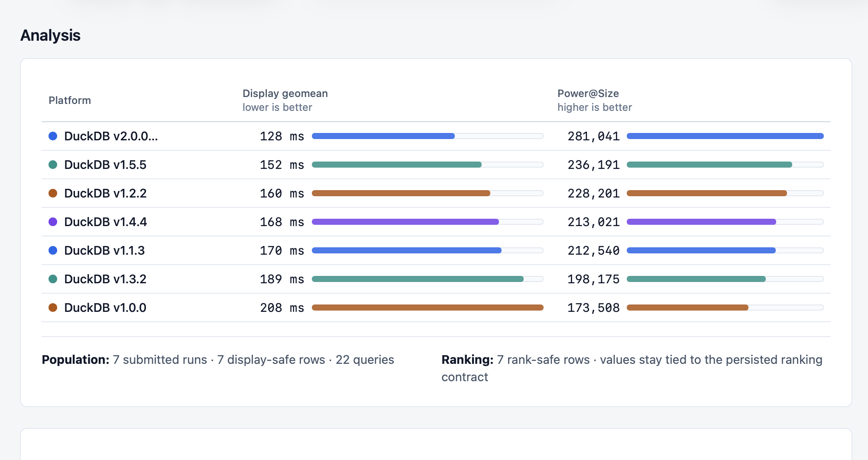
Task: Pick the "213,021" Power@Size value
Action: pos(593,222)
